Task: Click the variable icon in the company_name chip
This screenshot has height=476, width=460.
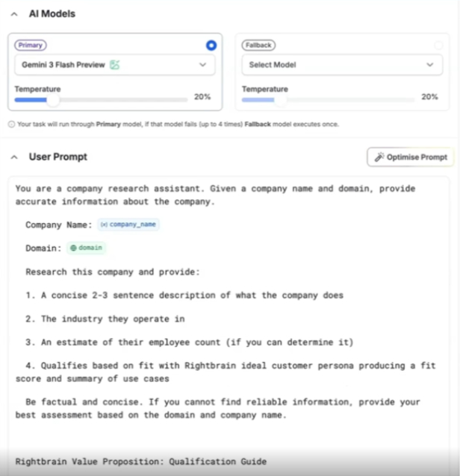Action: pyautogui.click(x=104, y=225)
